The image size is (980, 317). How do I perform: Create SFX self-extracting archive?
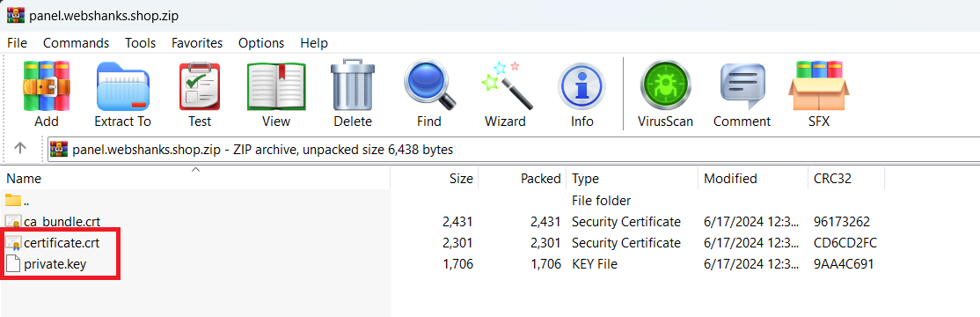818,85
